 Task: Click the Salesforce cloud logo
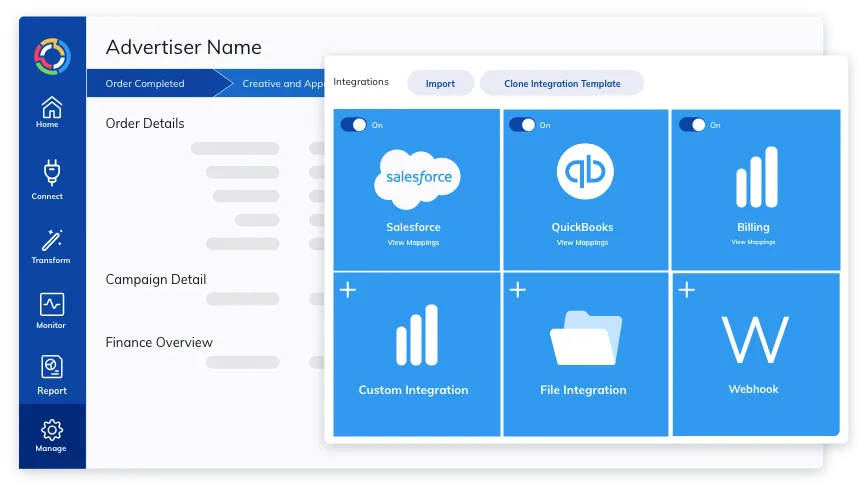click(x=417, y=179)
